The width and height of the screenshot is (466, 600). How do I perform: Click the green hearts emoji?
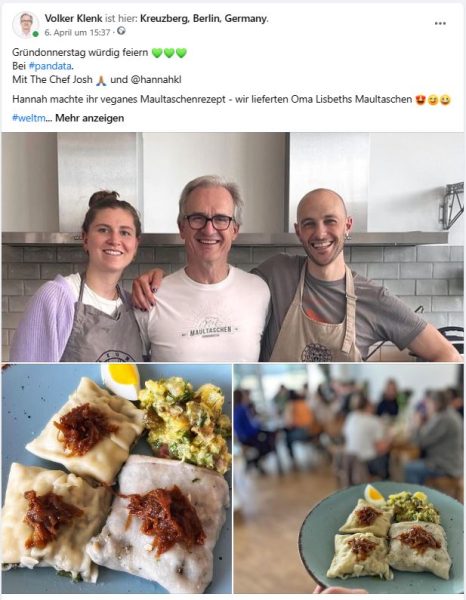[169, 53]
